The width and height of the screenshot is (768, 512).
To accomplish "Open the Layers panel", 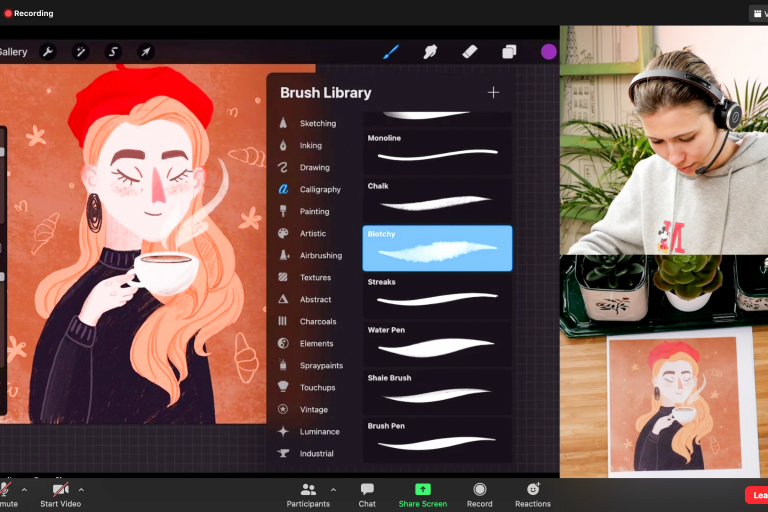I will pyautogui.click(x=509, y=52).
